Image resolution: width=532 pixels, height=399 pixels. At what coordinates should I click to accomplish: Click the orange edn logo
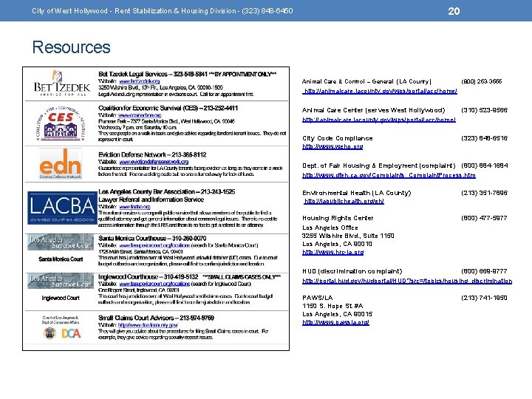click(x=61, y=163)
